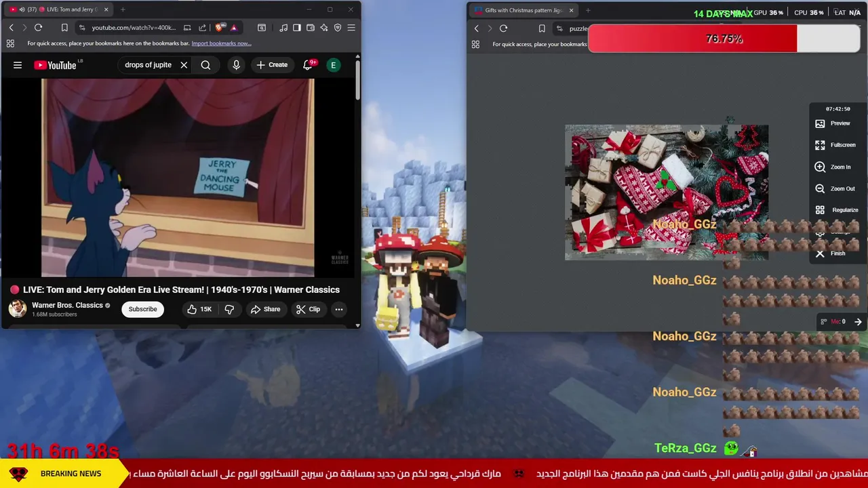Toggle the browser sidebar panel
868x488 pixels.
pos(297,28)
